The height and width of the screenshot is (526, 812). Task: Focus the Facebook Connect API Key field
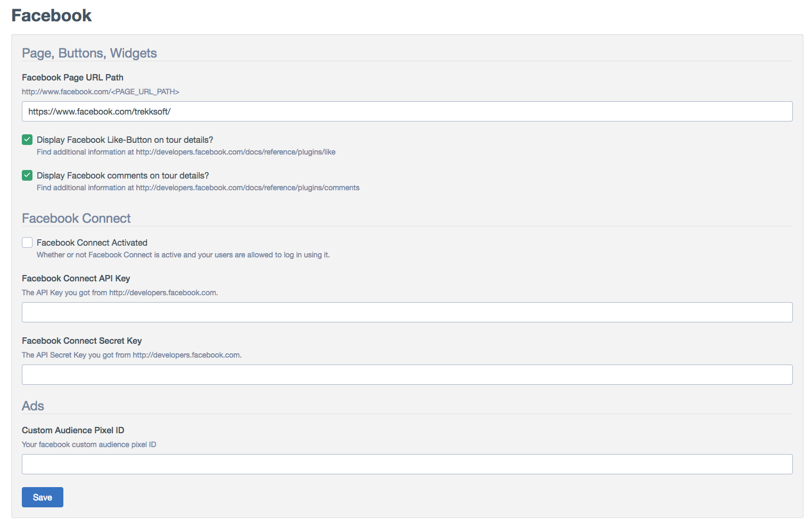coord(407,312)
